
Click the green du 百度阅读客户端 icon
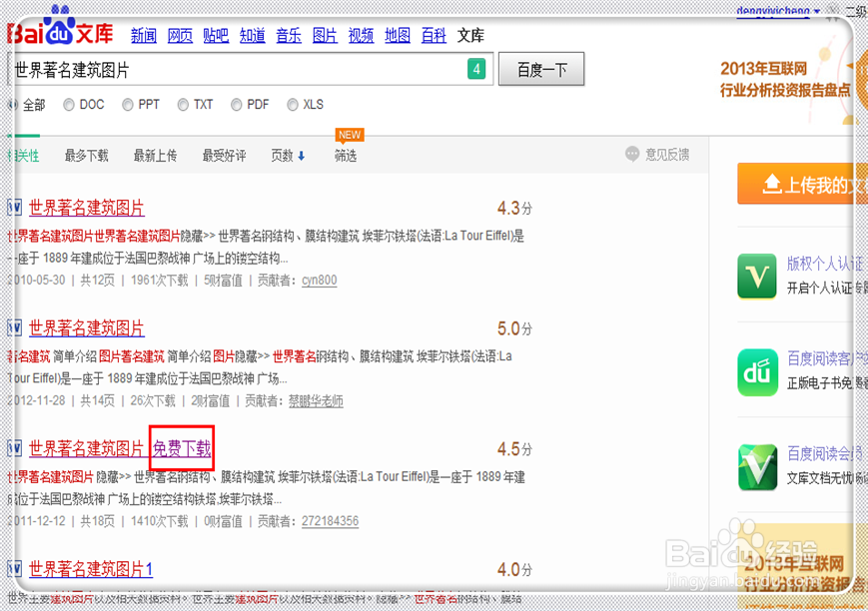pyautogui.click(x=757, y=372)
